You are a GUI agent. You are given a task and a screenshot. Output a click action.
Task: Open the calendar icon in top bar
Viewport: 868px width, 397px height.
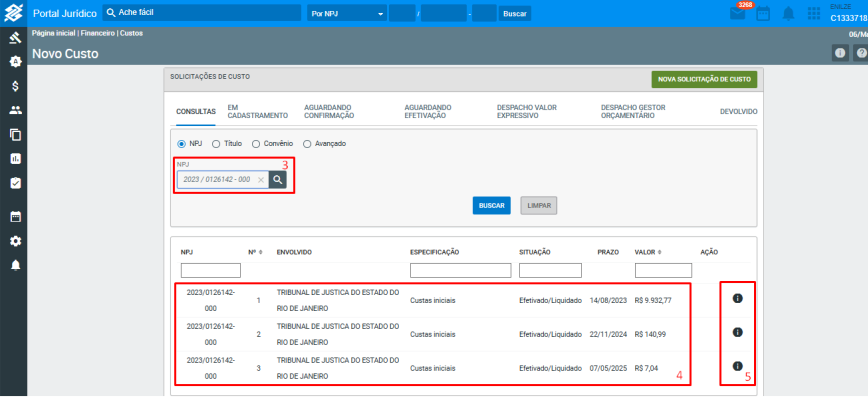point(763,14)
